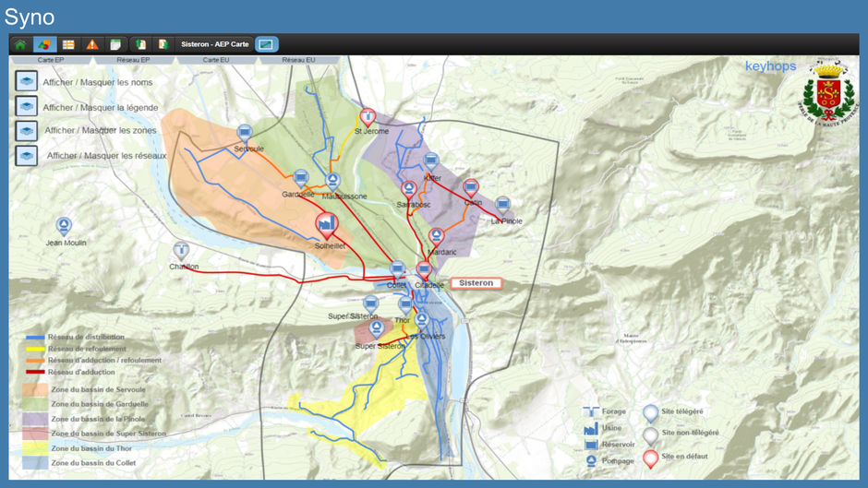
Task: Click 'Zone du bassin du Collet' text
Action: [93, 462]
